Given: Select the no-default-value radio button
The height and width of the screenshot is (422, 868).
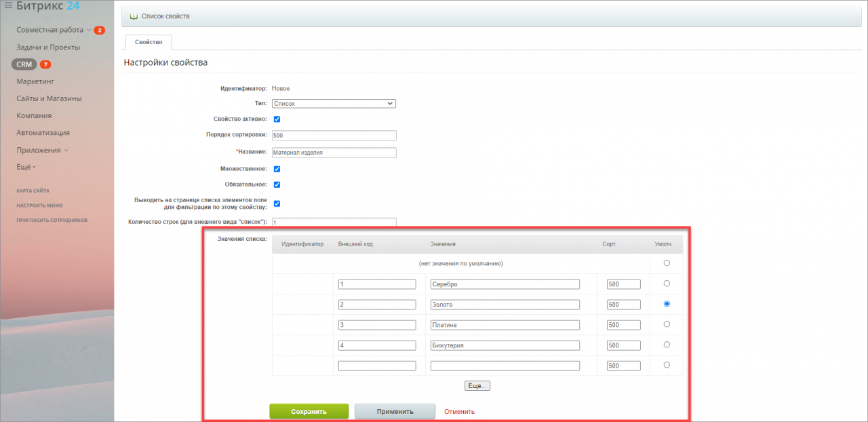Looking at the screenshot, I should click(667, 263).
